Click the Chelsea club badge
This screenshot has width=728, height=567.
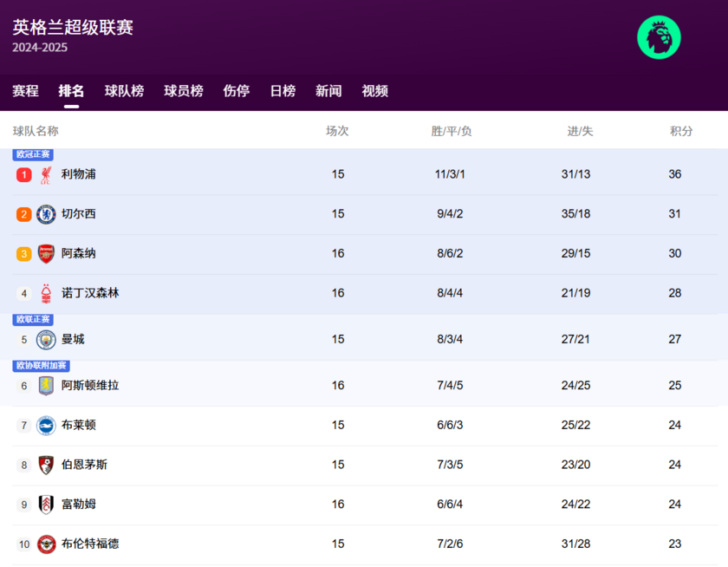tap(44, 213)
